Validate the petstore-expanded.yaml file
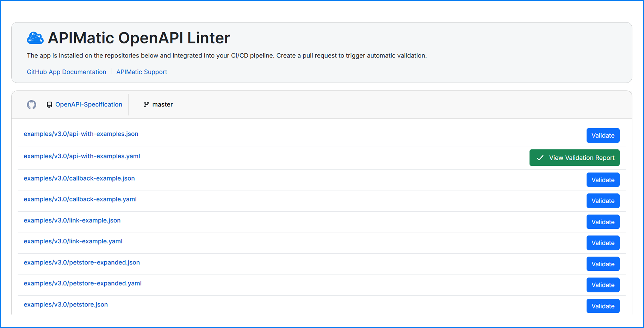644x328 pixels. (603, 285)
